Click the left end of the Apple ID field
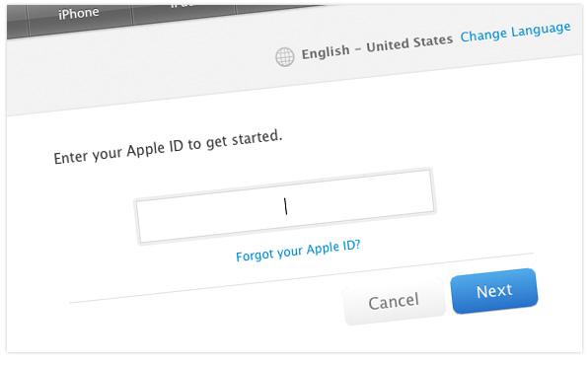 (144, 222)
